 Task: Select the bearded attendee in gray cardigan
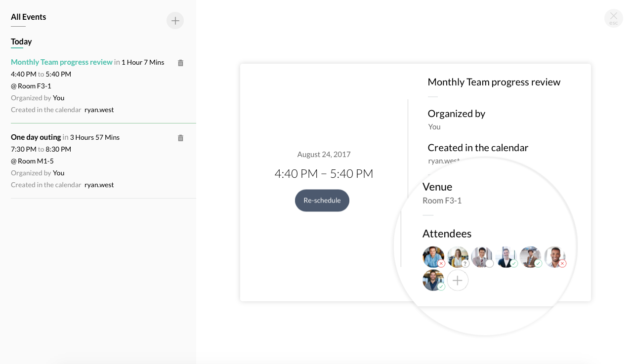click(x=433, y=280)
